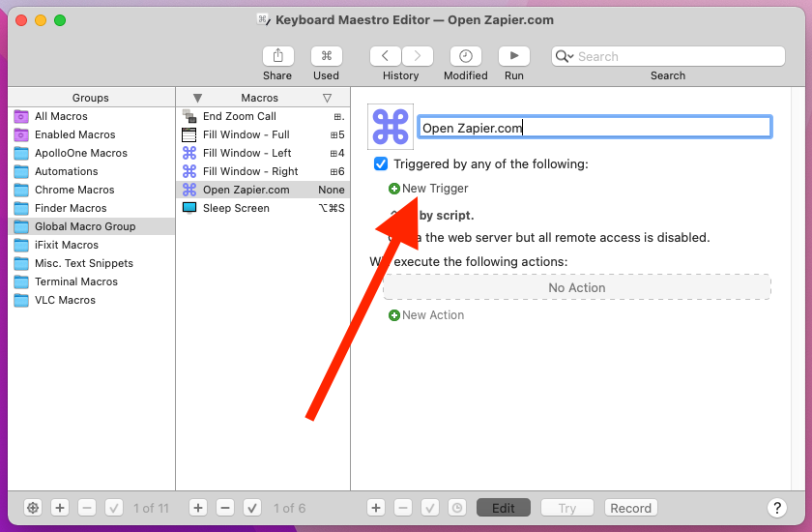This screenshot has width=812, height=532.
Task: Select Global Macro Group
Action: 92,226
